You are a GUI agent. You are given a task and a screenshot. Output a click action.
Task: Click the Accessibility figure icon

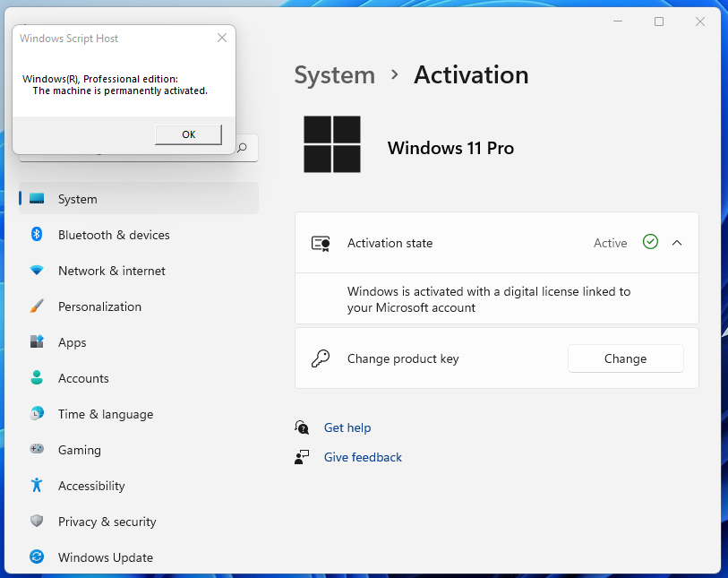pyautogui.click(x=37, y=485)
